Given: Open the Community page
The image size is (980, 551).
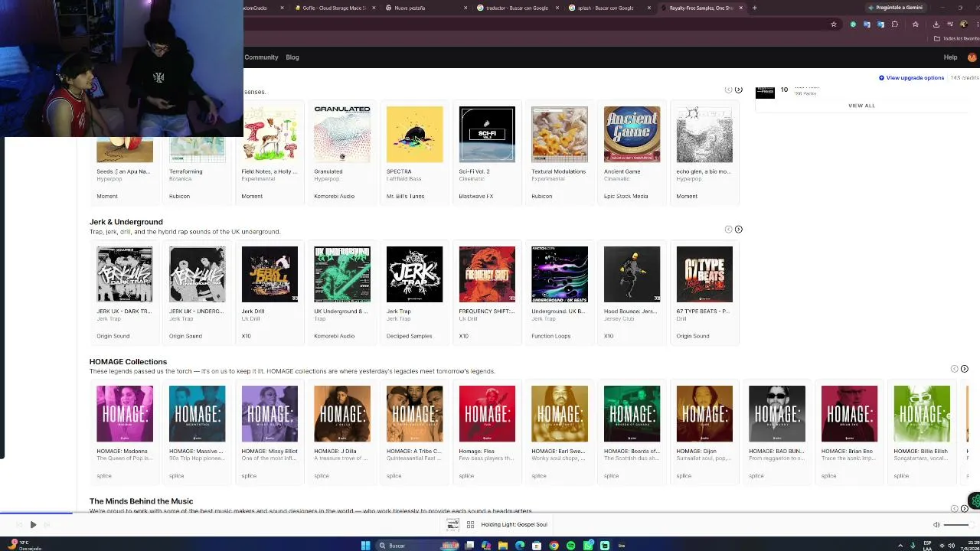Looking at the screenshot, I should tap(261, 57).
